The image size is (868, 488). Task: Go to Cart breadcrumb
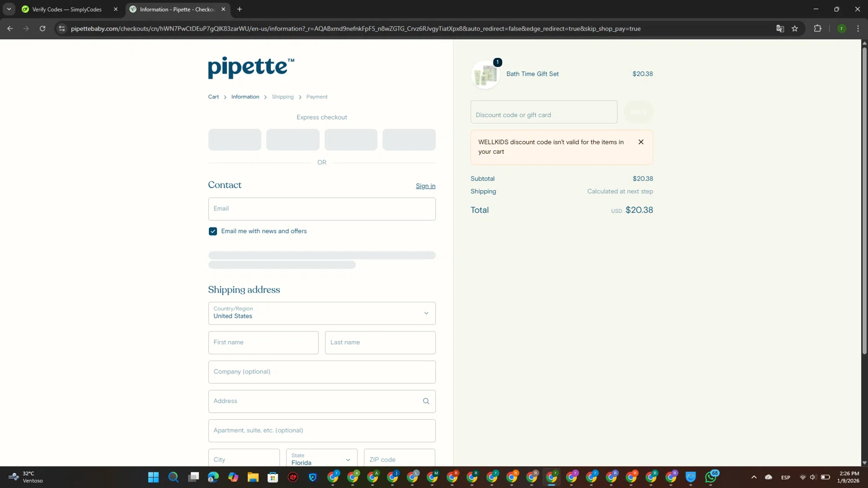point(214,97)
